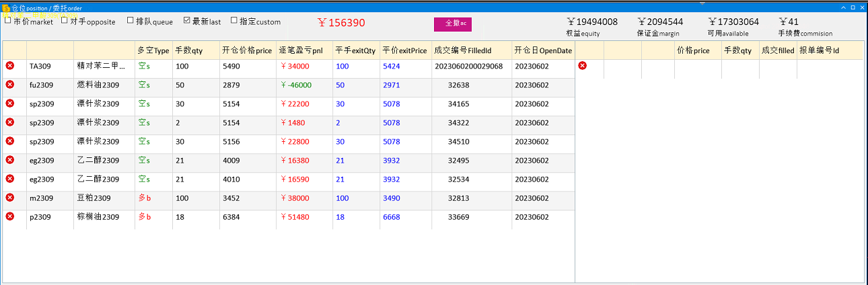Image resolution: width=868 pixels, height=285 pixels.
Task: Click red close icon for m2309 row
Action: [x=10, y=198]
